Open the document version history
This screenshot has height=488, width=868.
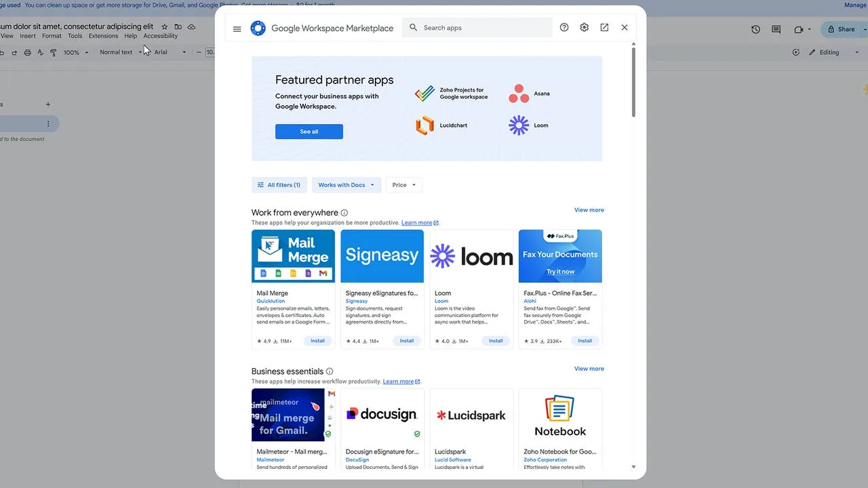[755, 29]
